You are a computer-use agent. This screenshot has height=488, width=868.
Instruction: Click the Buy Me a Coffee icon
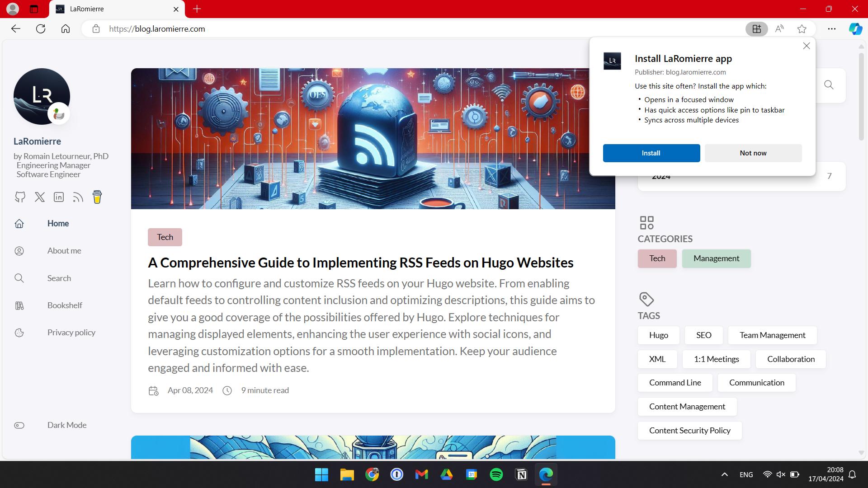click(x=97, y=197)
